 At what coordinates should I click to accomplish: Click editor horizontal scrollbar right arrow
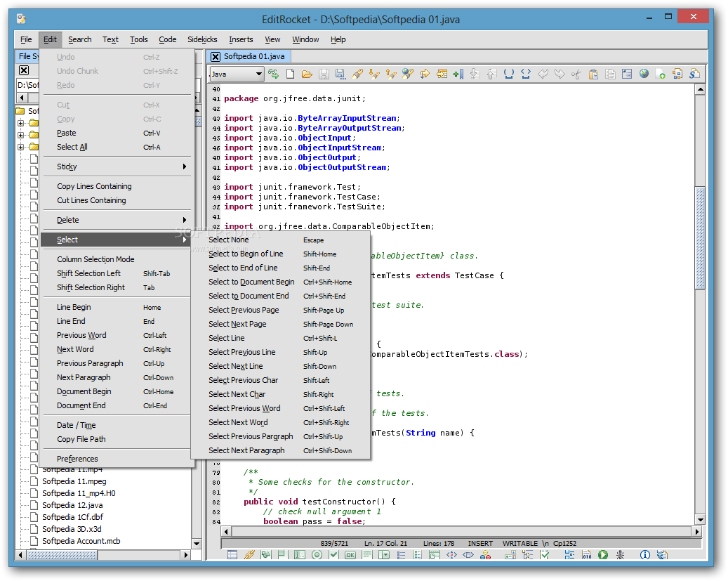[696, 531]
